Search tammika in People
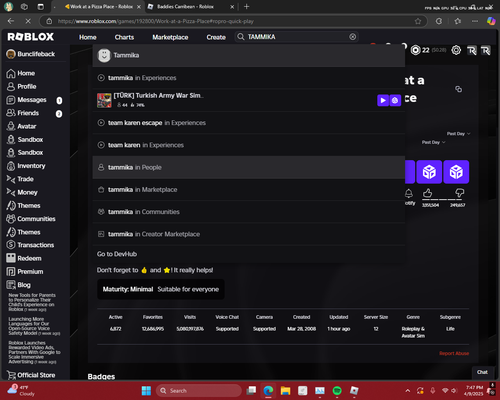Screen dimensions: 500x400 pyautogui.click(x=249, y=168)
